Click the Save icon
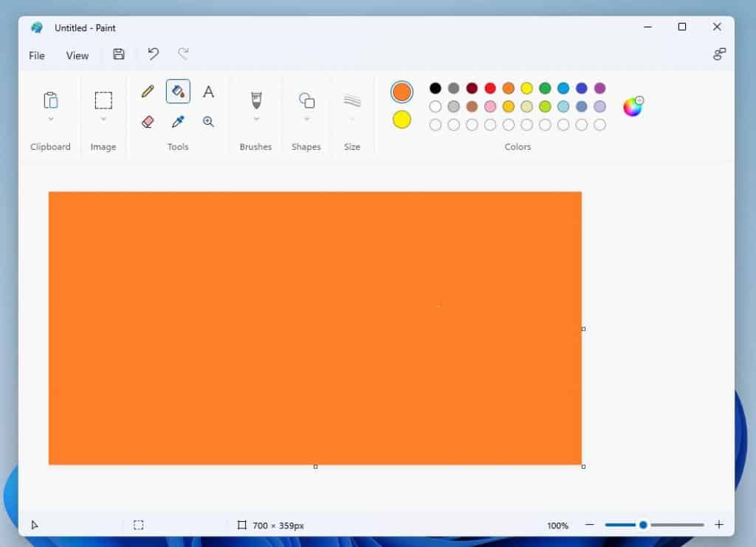Image resolution: width=756 pixels, height=547 pixels. tap(119, 54)
